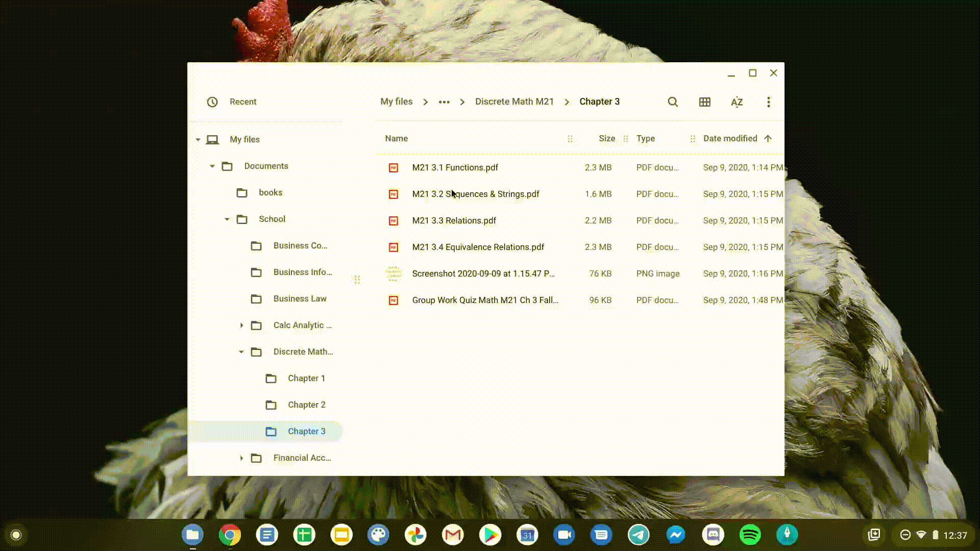The height and width of the screenshot is (551, 980).
Task: Select M21 3.2 Sequences & Strings.pdf
Action: click(580, 194)
